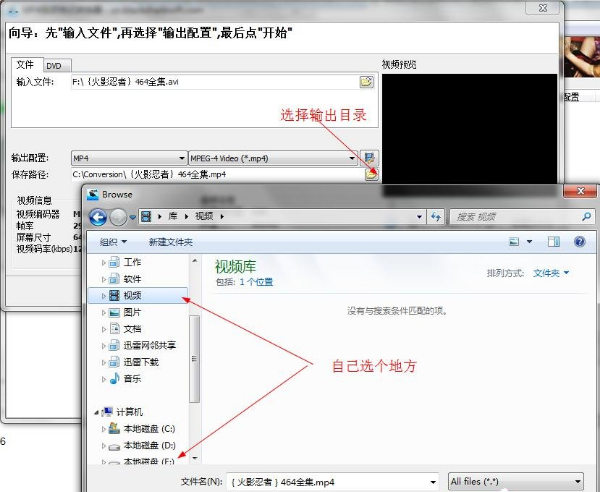Viewport: 601px width, 492px height.
Task: Close the Browse dialog
Action: (580, 191)
